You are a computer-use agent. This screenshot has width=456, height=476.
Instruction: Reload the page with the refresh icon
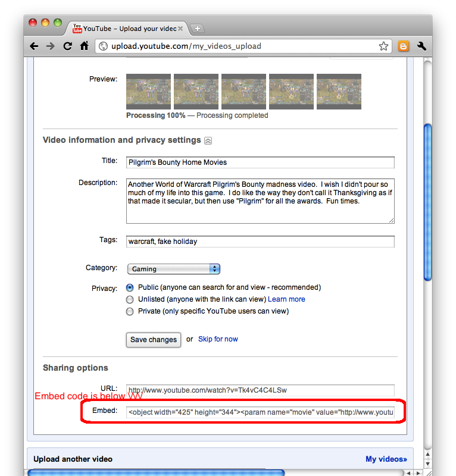(67, 46)
